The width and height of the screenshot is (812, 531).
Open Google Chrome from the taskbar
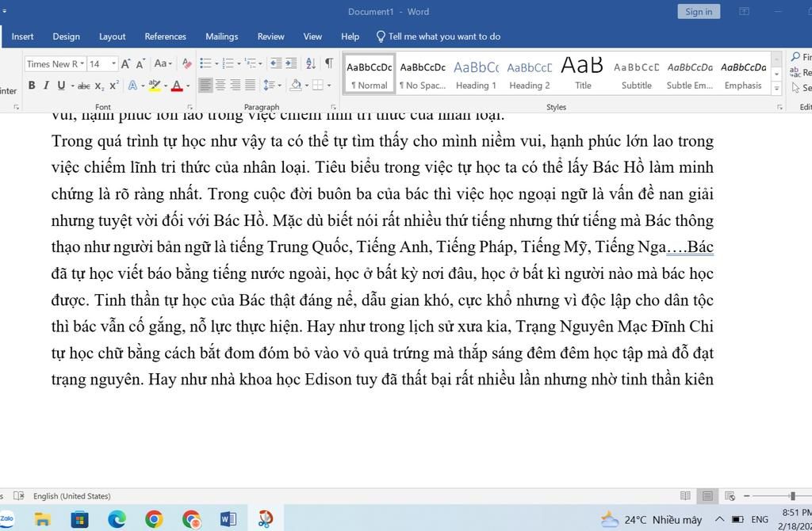click(x=154, y=518)
